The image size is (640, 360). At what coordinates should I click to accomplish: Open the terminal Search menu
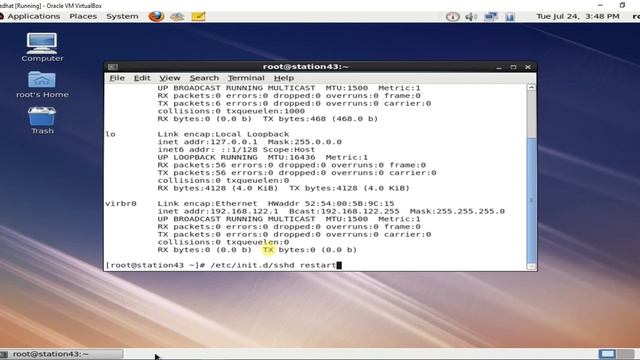point(204,78)
